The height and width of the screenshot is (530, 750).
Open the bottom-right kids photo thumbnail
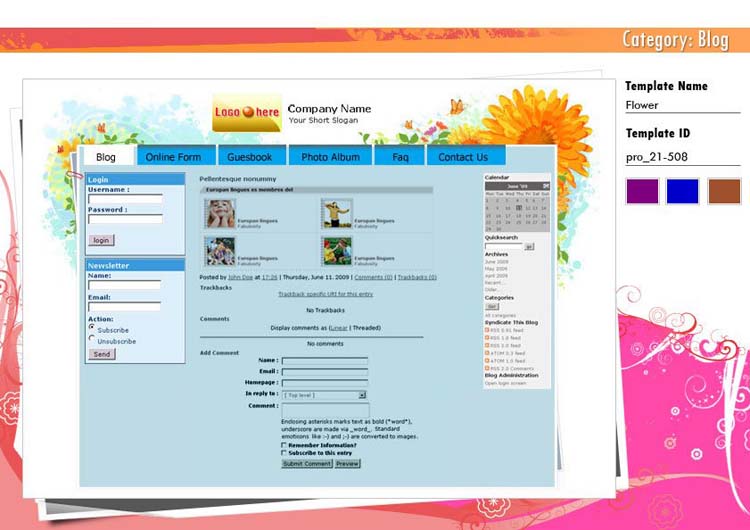(x=336, y=250)
